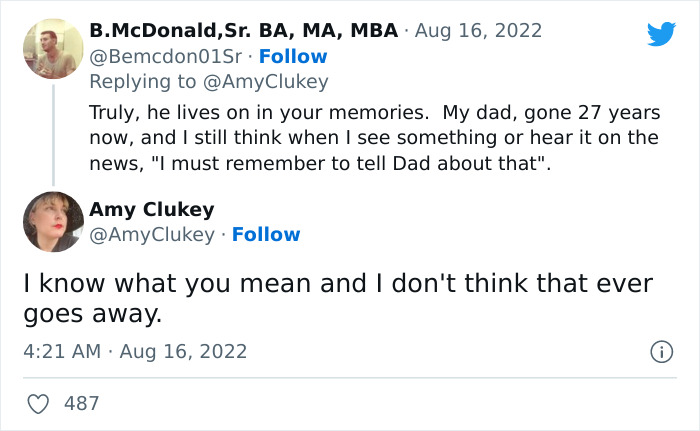The height and width of the screenshot is (431, 700).
Task: Click the divider line above the likes
Action: (x=350, y=378)
